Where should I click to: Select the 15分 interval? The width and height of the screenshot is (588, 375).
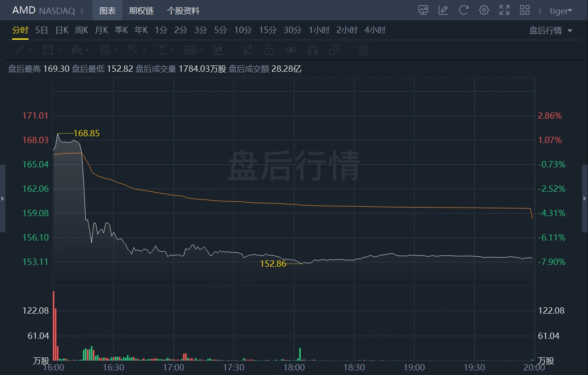[267, 30]
